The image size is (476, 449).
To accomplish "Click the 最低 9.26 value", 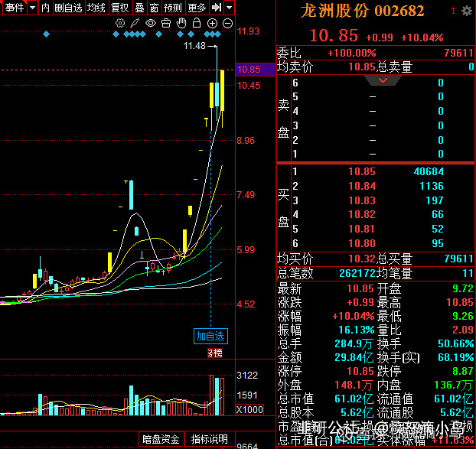I will coord(463,316).
